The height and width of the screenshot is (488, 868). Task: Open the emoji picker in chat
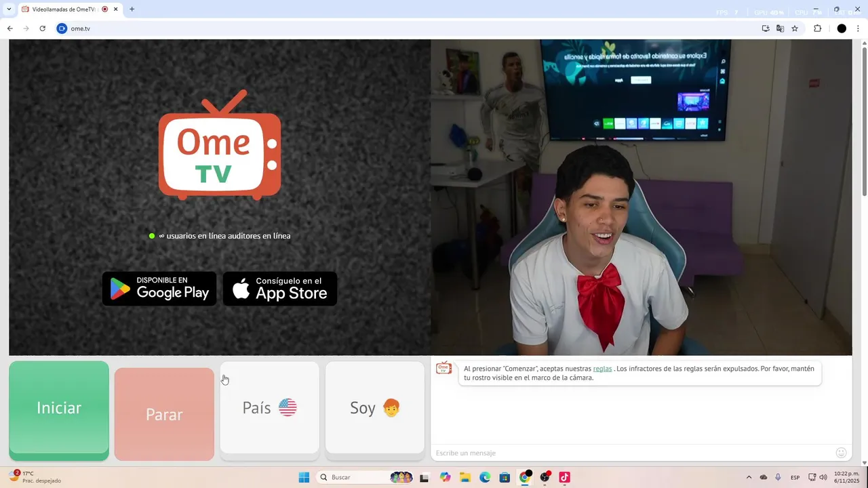842,453
